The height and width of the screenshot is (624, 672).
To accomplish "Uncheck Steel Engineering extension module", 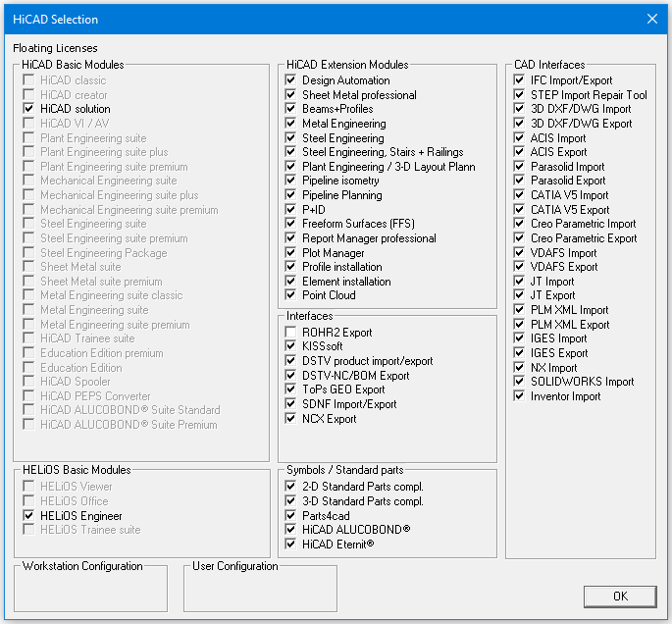I will pyautogui.click(x=290, y=138).
